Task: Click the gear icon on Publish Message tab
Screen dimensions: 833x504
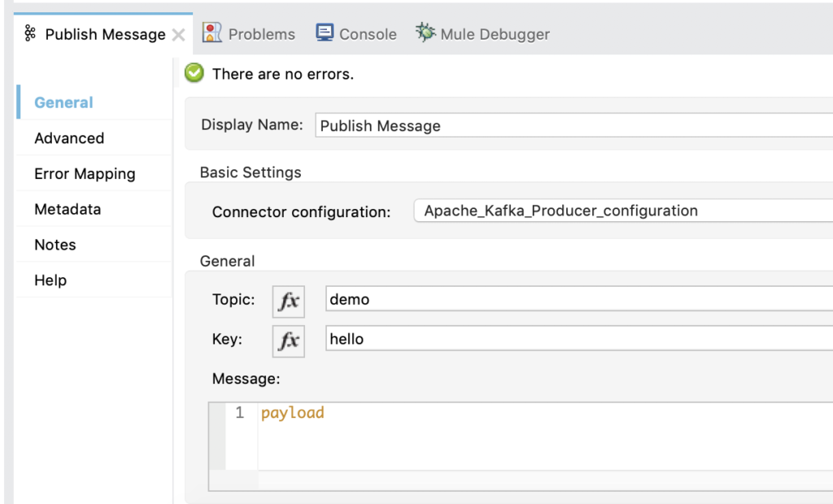Action: click(x=30, y=34)
